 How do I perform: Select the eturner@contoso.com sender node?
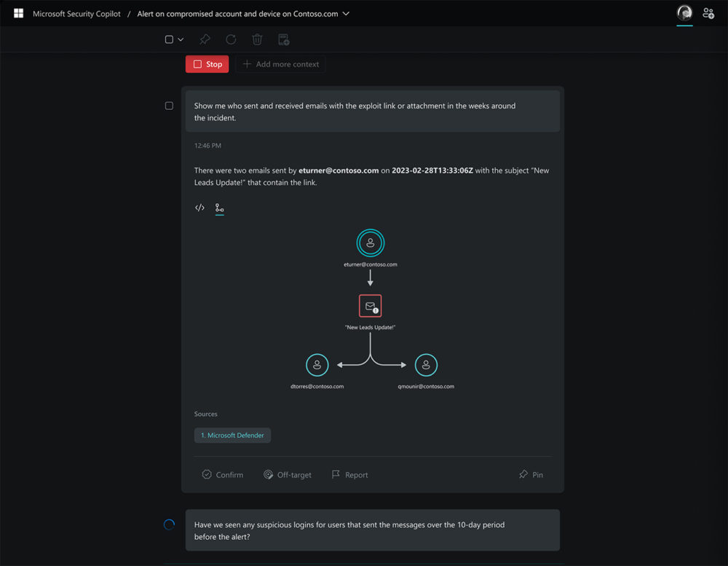(370, 243)
